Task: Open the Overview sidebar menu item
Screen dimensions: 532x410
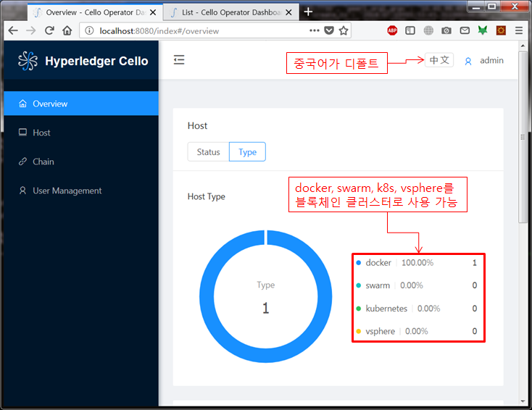Action: (x=81, y=104)
